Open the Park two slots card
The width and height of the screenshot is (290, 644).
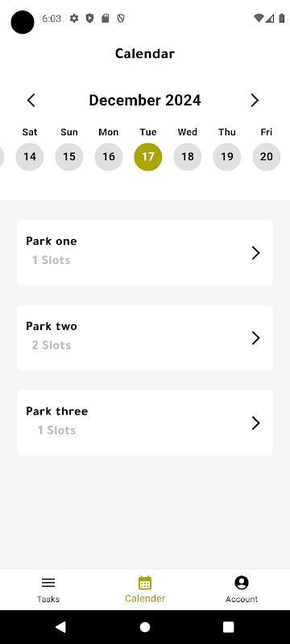click(x=145, y=337)
